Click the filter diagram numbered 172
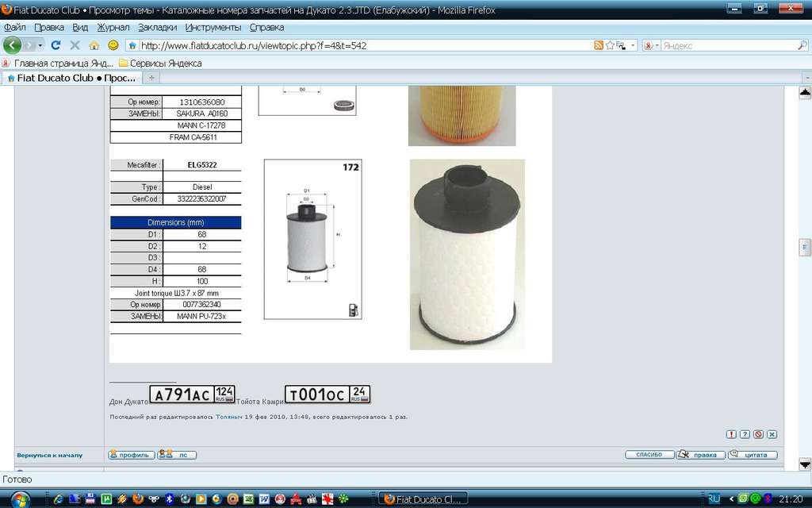 click(312, 240)
